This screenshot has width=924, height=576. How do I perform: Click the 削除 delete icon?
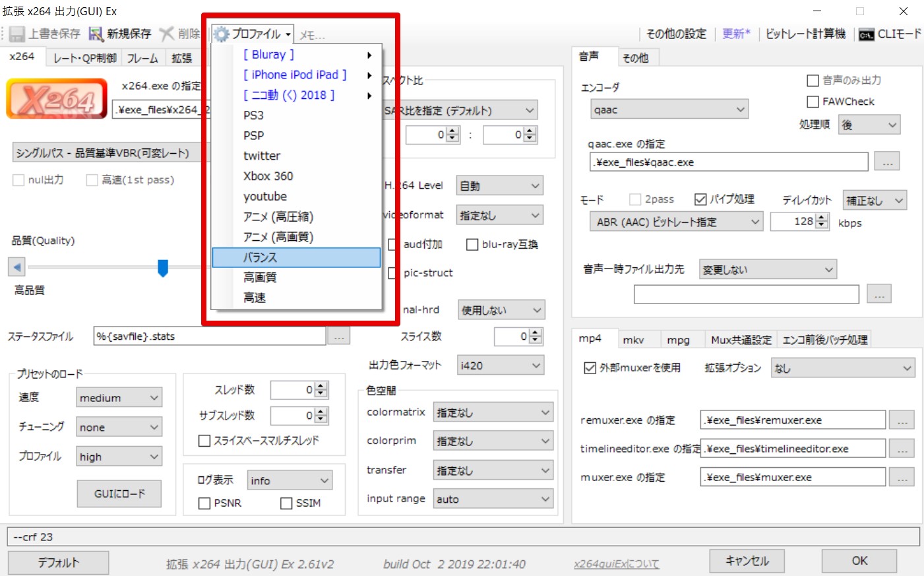[167, 34]
